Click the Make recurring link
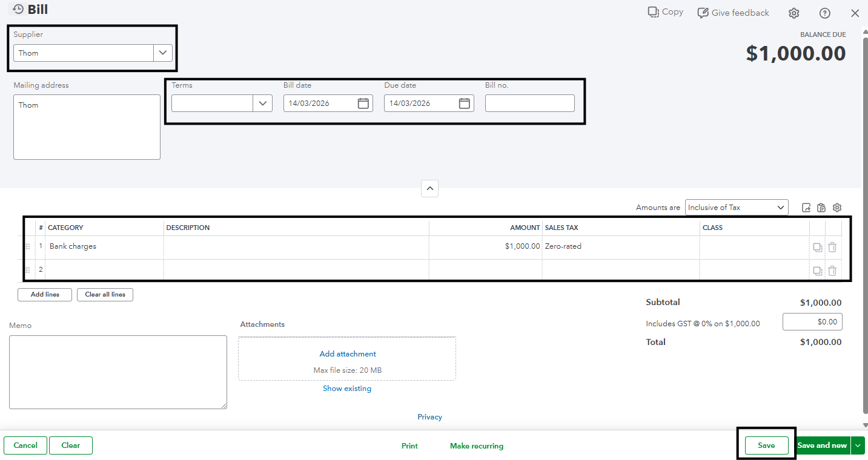This screenshot has height=460, width=868. tap(476, 446)
